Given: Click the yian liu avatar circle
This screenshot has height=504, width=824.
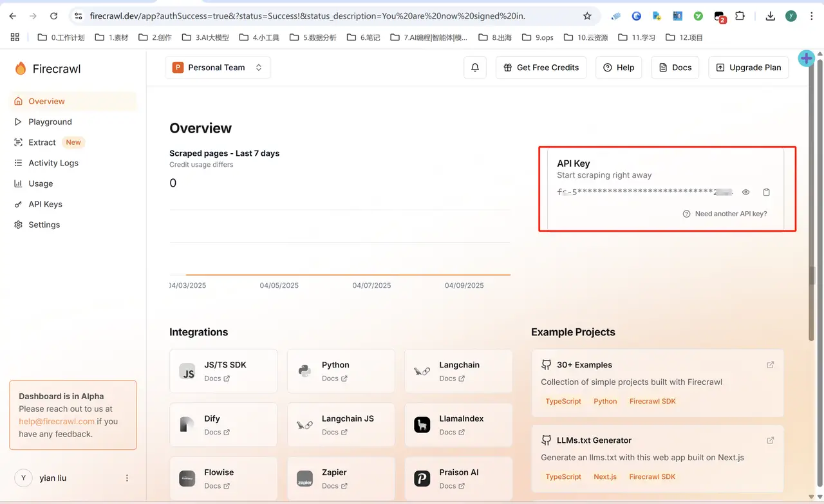Looking at the screenshot, I should pyautogui.click(x=23, y=478).
